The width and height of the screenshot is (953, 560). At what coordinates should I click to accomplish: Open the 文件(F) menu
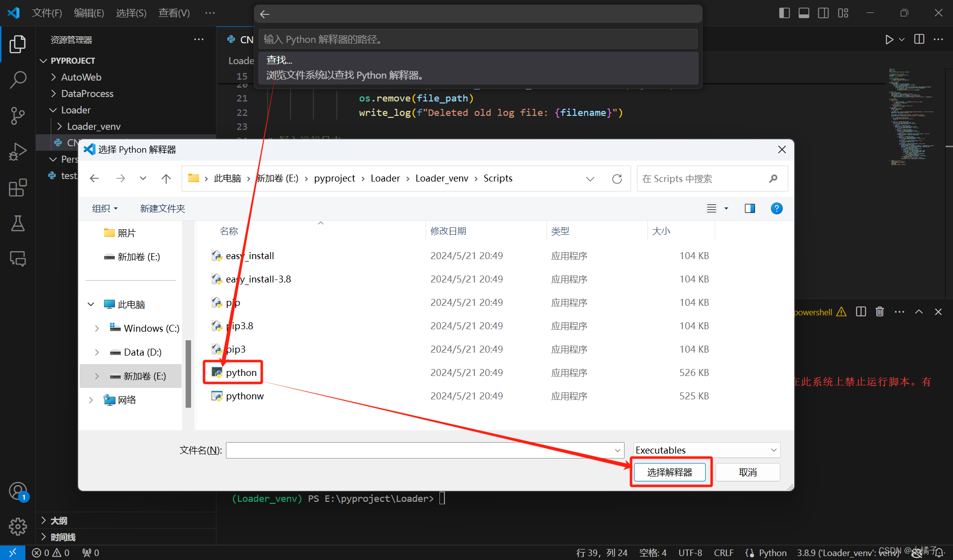47,13
